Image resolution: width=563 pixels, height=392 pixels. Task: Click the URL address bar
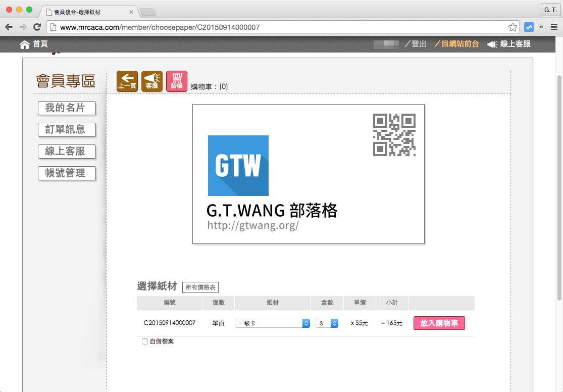278,27
